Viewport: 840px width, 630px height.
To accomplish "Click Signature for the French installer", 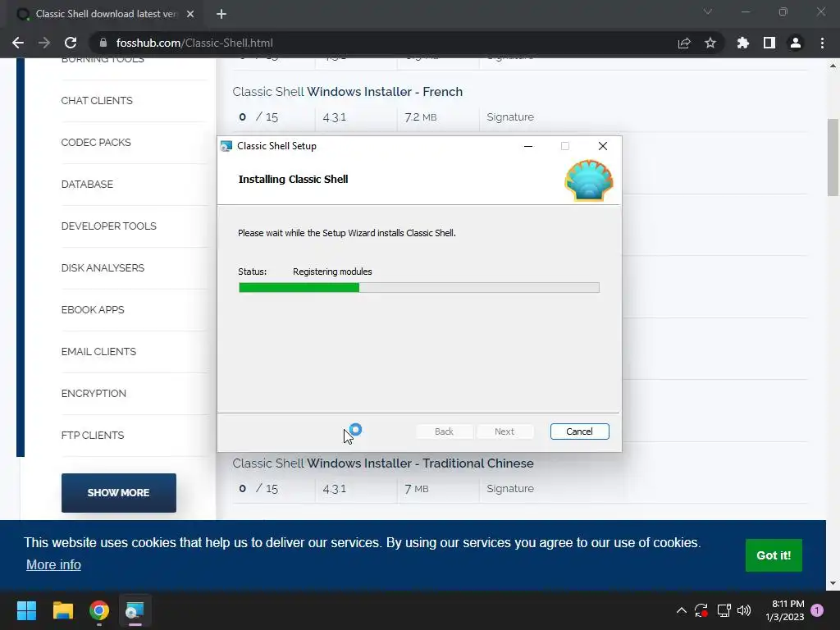I will (x=510, y=116).
